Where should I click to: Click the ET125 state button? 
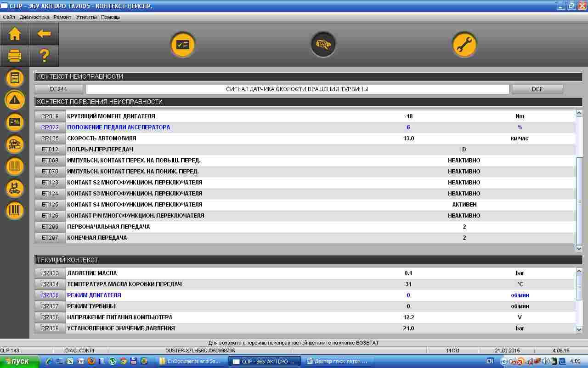(x=50, y=205)
